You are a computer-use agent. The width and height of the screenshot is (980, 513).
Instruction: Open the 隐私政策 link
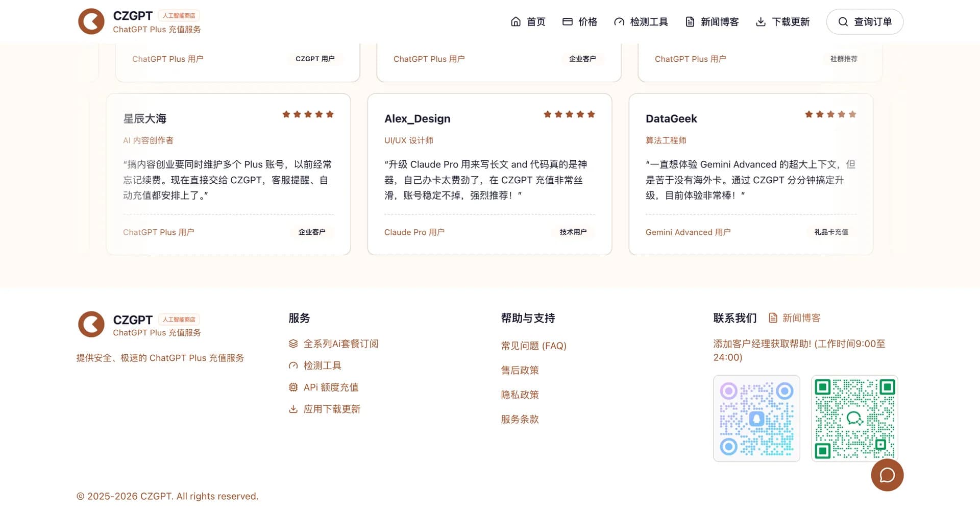point(520,395)
